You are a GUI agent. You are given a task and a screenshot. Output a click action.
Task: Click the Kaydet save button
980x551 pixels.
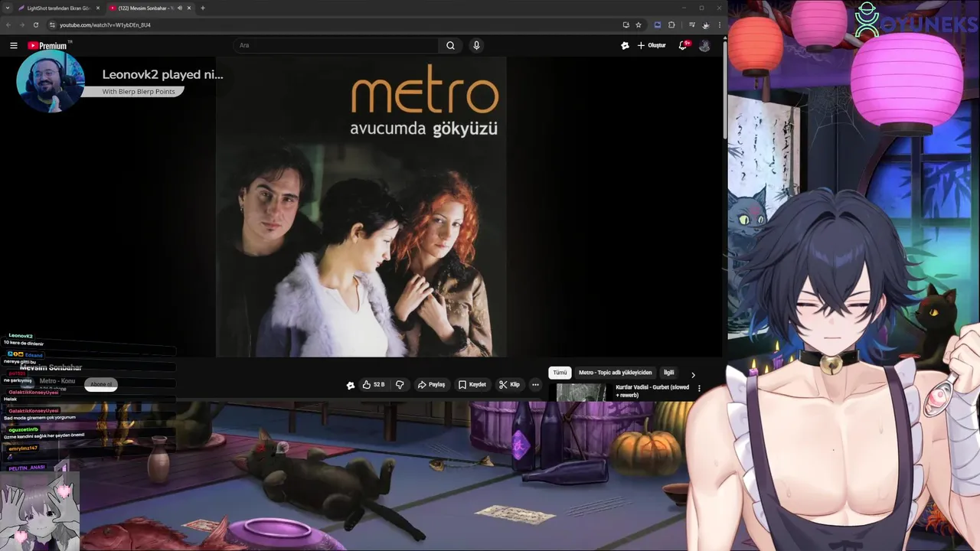point(472,385)
